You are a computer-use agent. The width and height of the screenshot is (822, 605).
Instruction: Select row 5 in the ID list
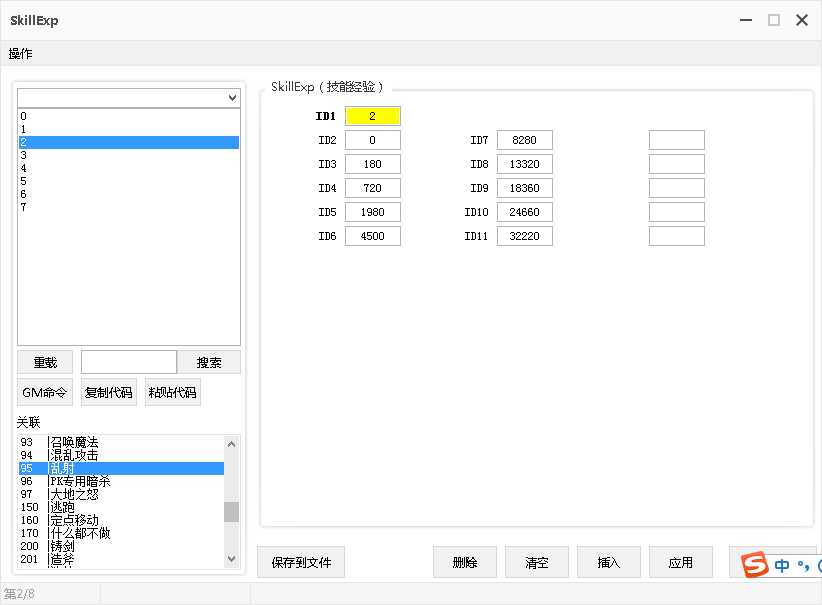tap(129, 181)
